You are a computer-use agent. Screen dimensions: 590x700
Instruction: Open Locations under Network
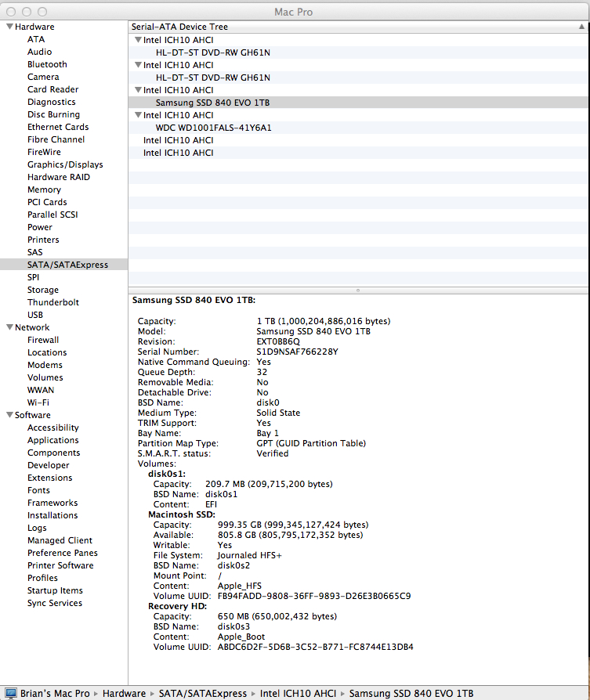(47, 352)
